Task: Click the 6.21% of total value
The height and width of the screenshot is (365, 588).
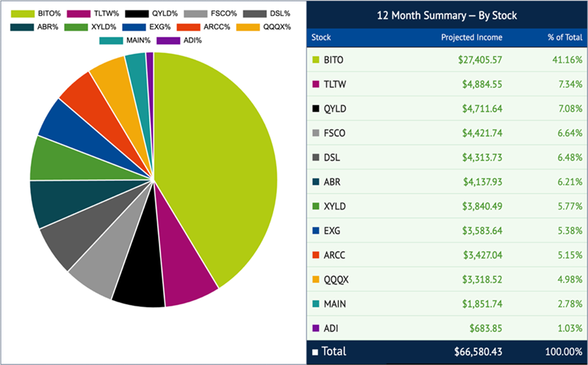Action: point(570,181)
